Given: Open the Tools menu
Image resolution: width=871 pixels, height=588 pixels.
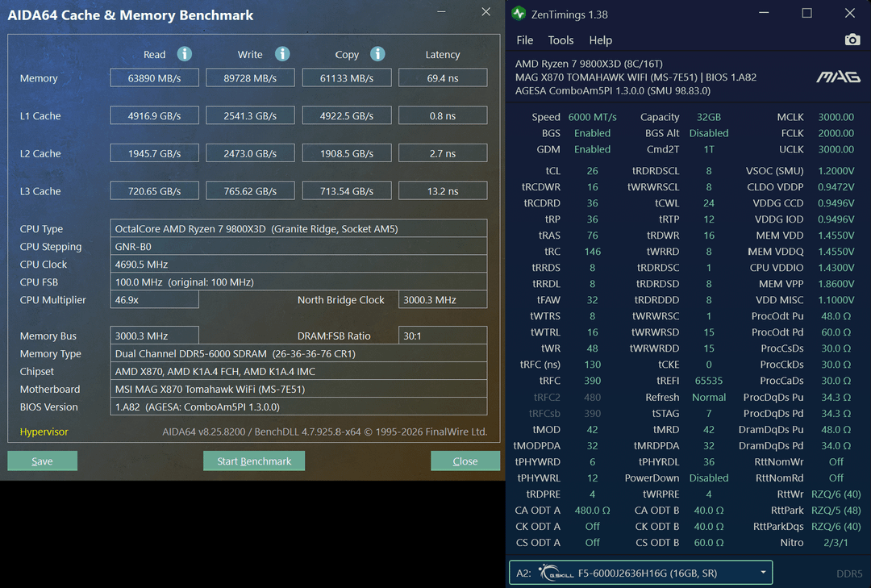Looking at the screenshot, I should click(561, 40).
